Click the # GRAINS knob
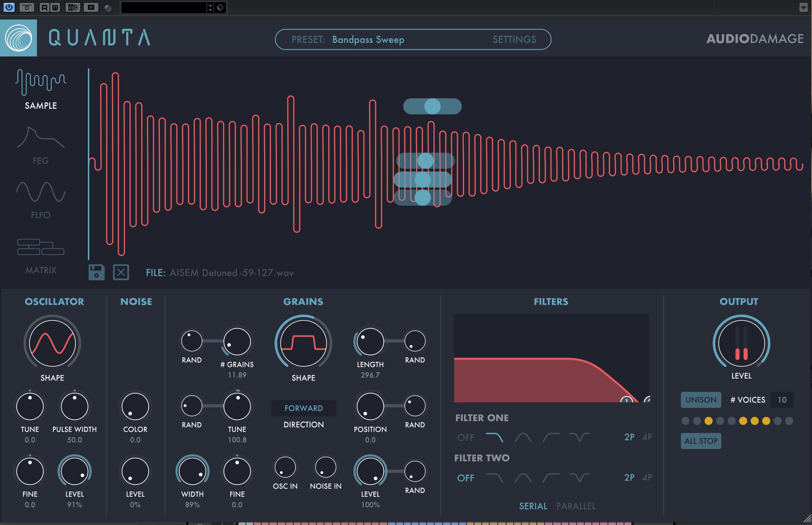The image size is (812, 525). 237,342
